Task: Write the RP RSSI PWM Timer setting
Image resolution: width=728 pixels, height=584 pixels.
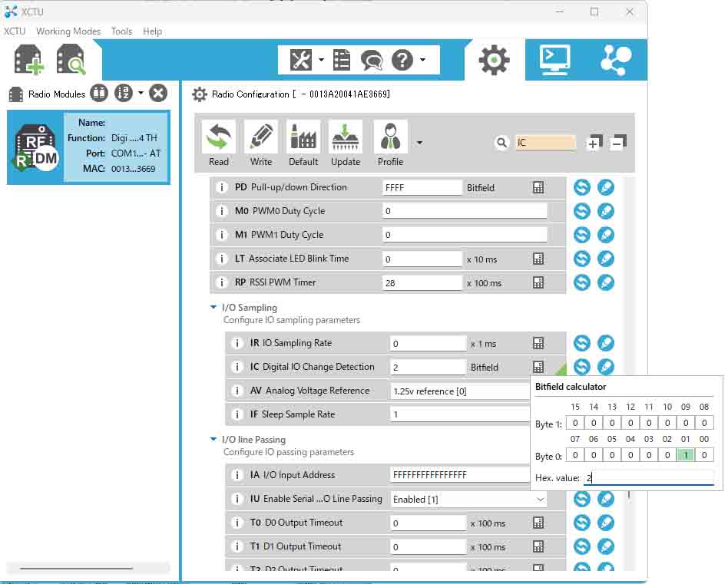Action: [606, 282]
